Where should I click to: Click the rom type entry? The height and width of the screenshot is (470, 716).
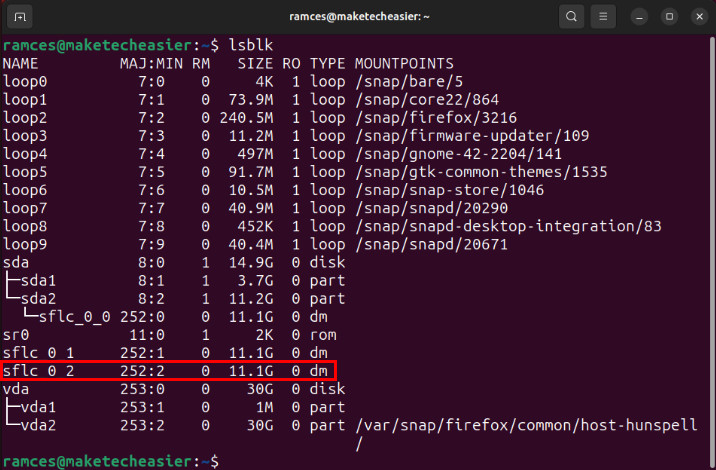323,335
